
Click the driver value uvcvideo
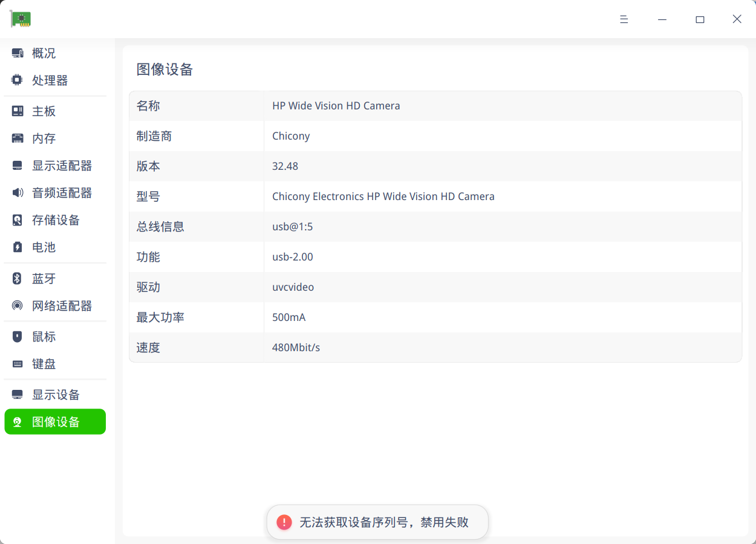tap(293, 287)
